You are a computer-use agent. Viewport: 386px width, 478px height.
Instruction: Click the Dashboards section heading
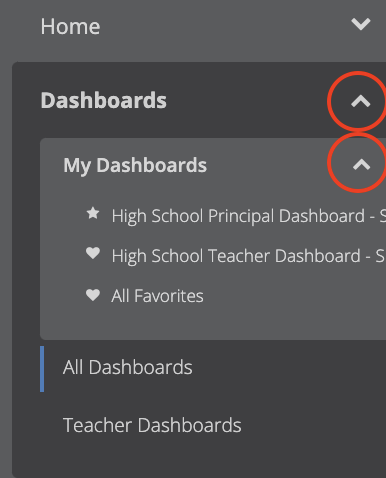tap(103, 100)
